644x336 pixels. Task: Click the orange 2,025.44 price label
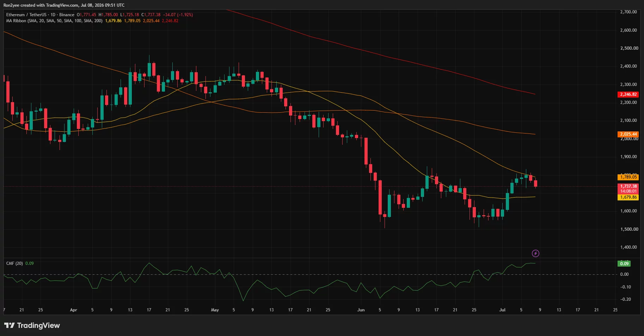point(628,134)
